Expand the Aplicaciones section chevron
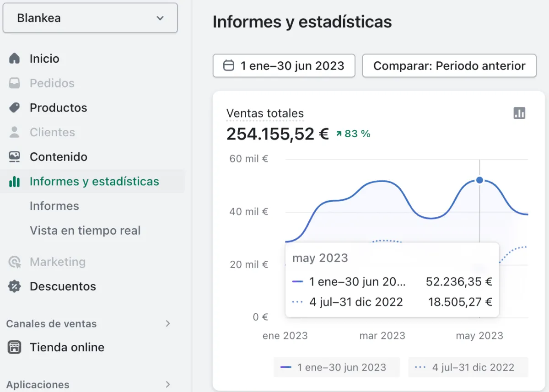The height and width of the screenshot is (392, 549). pos(168,384)
